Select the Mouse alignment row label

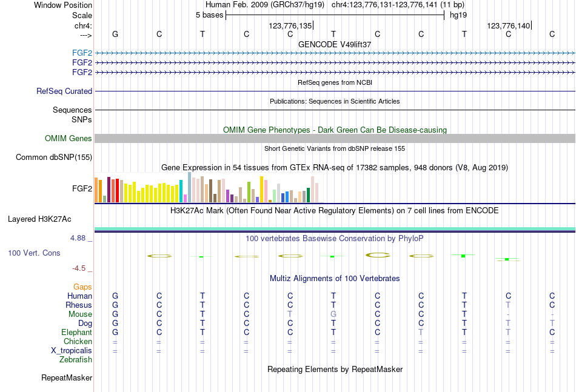tap(80, 314)
